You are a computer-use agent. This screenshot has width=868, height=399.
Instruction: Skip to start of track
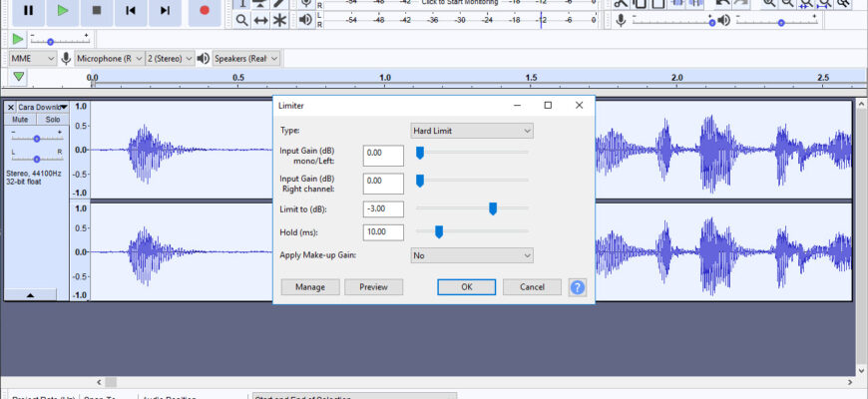click(x=130, y=11)
